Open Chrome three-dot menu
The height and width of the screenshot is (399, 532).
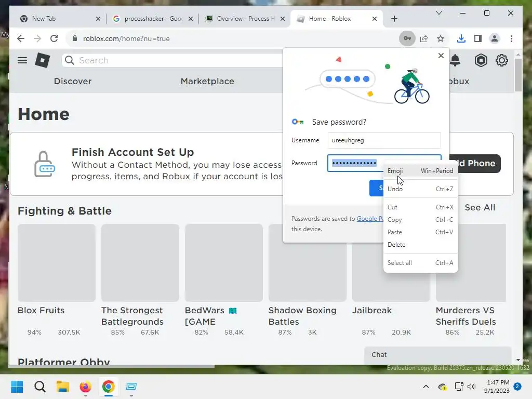click(x=511, y=38)
